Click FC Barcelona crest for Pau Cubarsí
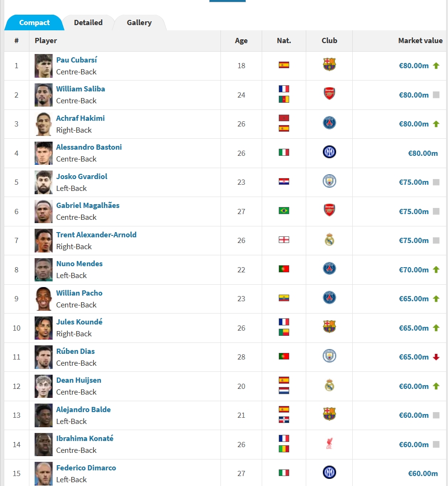 point(329,65)
